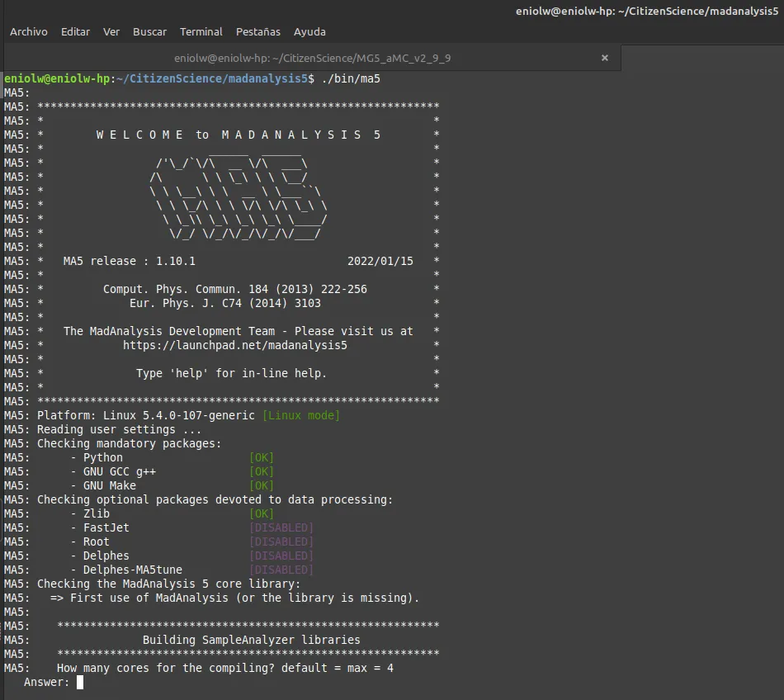Click 'Platform: Linux 5.4.0-107-generic' text
The image size is (784, 700).
146,415
